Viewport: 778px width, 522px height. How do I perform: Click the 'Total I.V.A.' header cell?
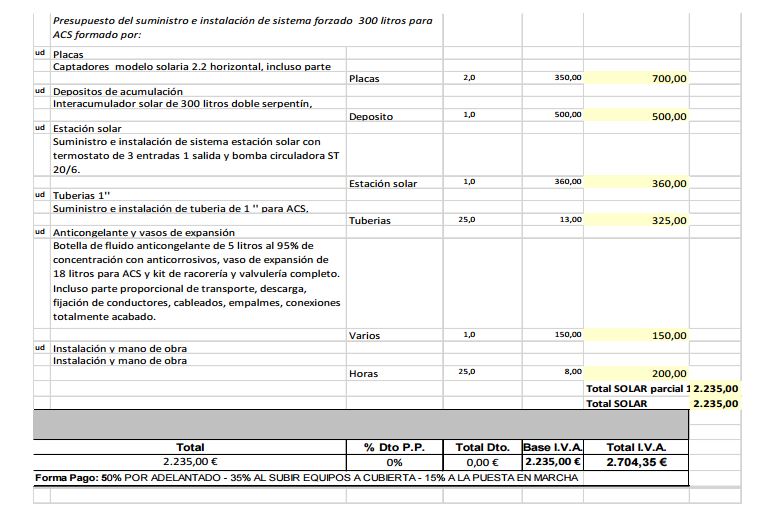[636, 447]
